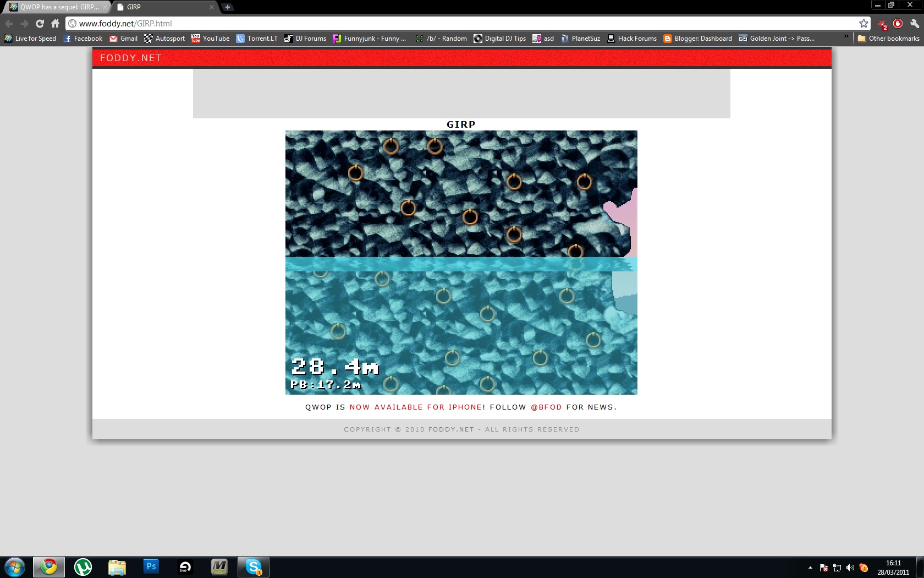Open the asd bookmark
924x578 pixels.
coord(543,39)
